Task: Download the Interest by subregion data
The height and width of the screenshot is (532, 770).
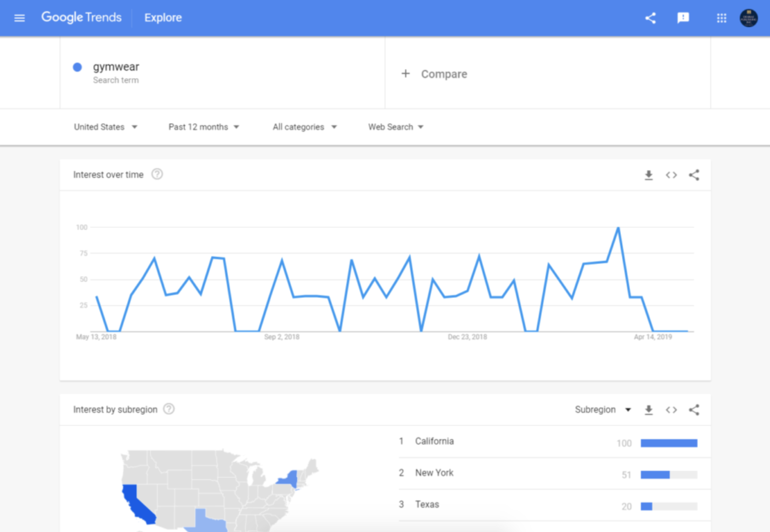Action: (x=649, y=410)
